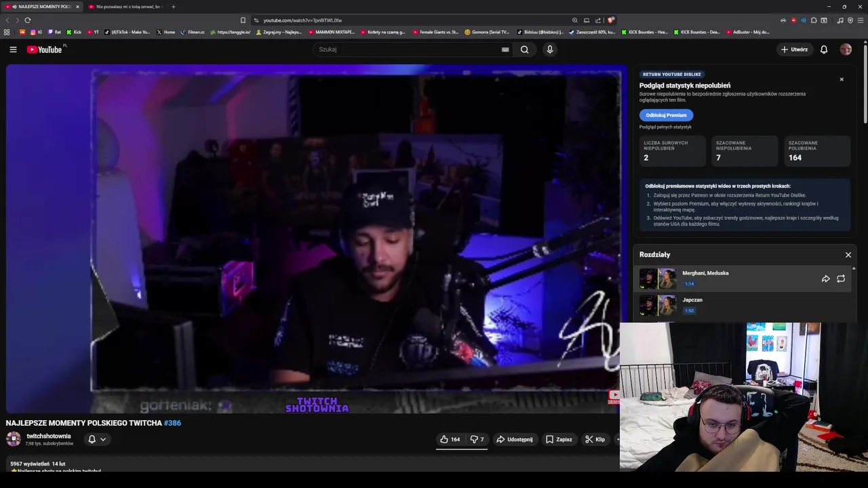The width and height of the screenshot is (868, 488).
Task: Click the browser address bar URL
Action: click(302, 20)
